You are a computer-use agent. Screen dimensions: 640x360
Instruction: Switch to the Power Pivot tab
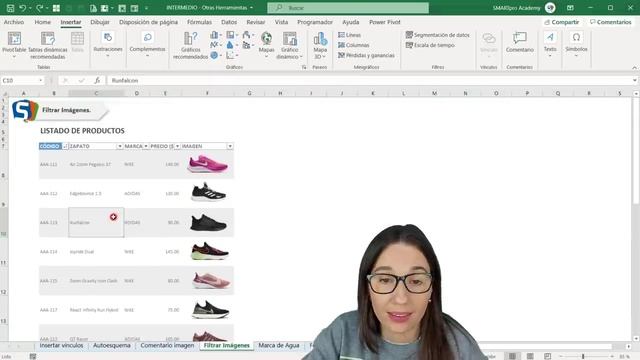[x=384, y=22]
